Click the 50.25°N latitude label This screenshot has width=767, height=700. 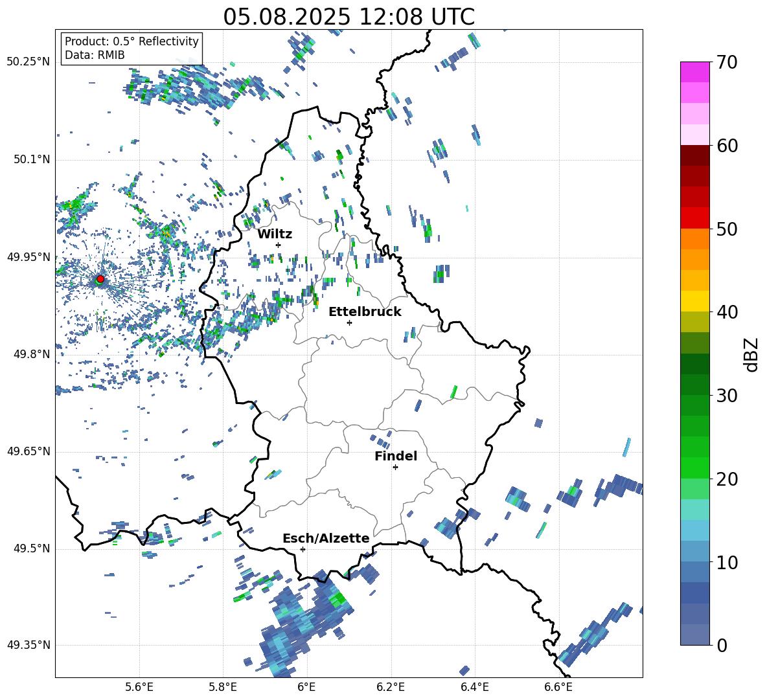29,62
